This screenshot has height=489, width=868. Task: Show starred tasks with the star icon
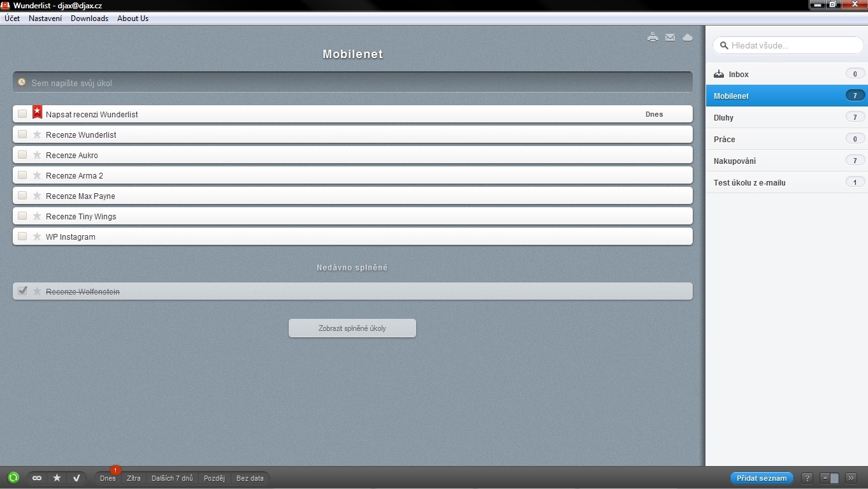click(x=57, y=478)
